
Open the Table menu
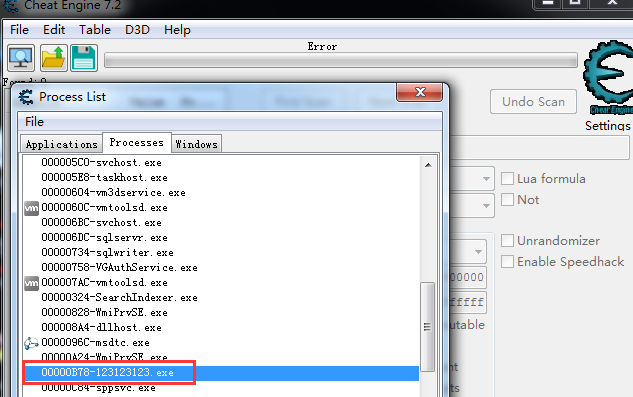point(95,30)
